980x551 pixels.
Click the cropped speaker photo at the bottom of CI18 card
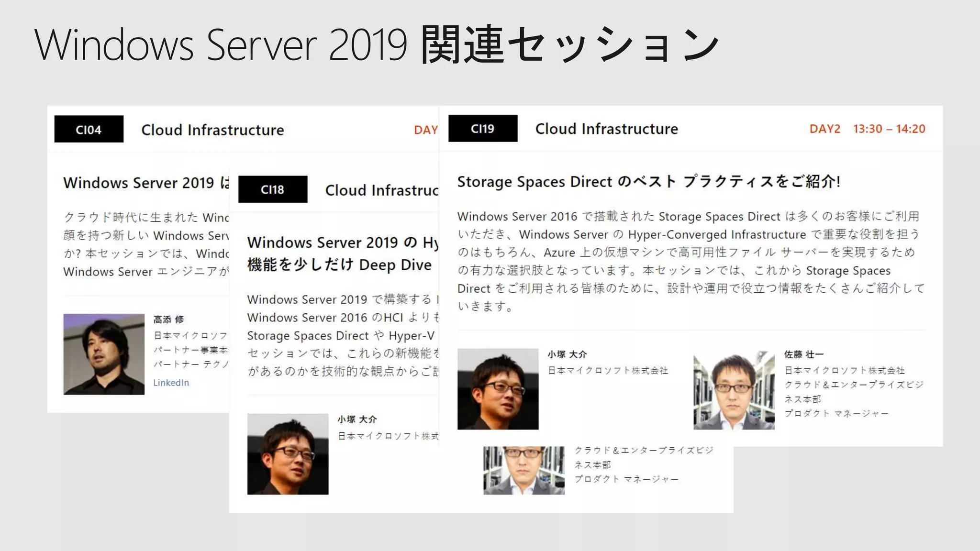(524, 470)
